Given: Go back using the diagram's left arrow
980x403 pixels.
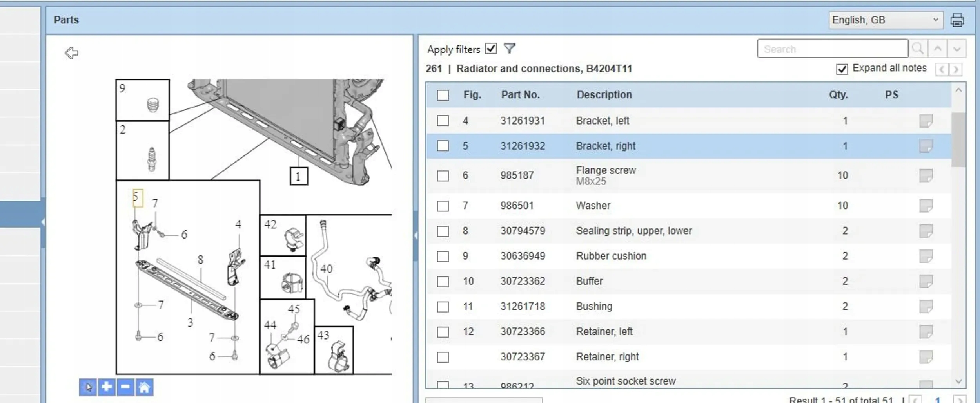Looking at the screenshot, I should (71, 52).
